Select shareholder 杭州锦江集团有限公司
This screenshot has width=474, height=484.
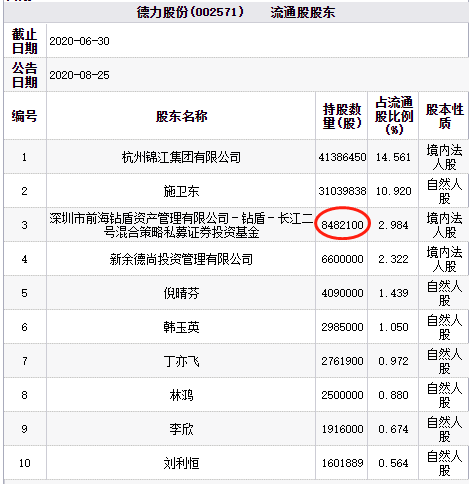[181, 157]
